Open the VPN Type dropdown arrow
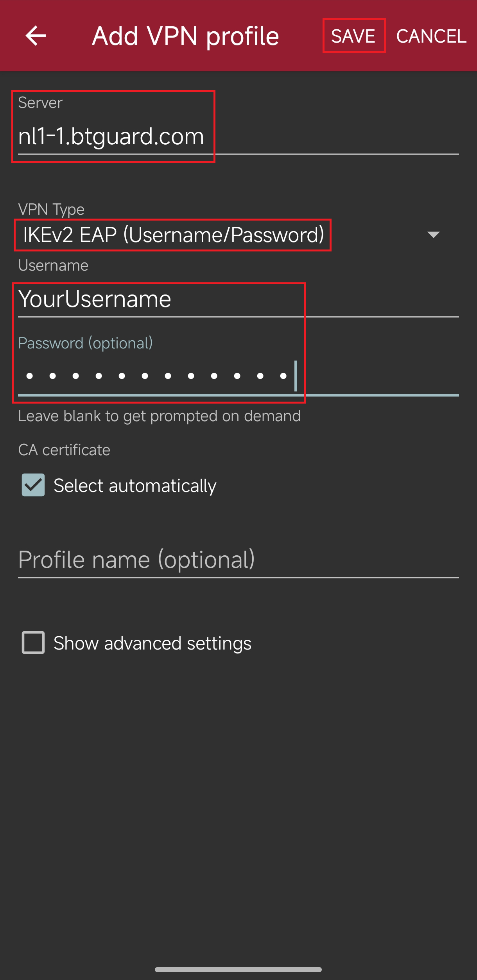Viewport: 477px width, 980px height. (x=434, y=235)
